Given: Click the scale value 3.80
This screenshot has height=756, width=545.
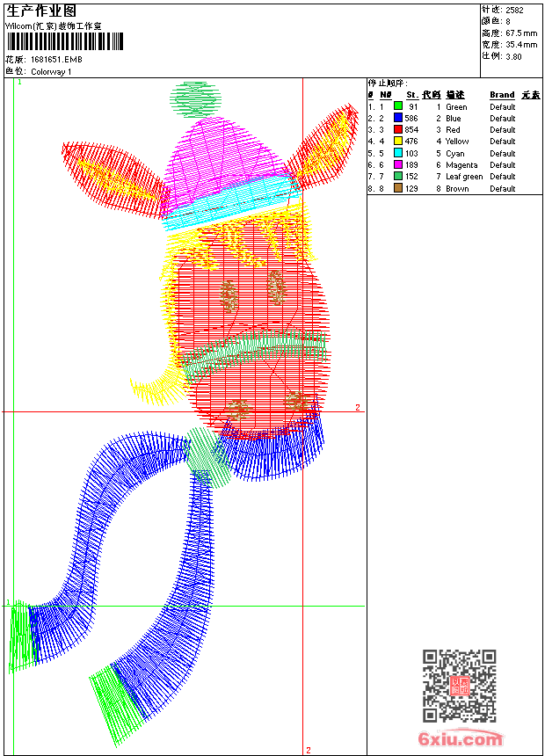Looking at the screenshot, I should coord(513,56).
